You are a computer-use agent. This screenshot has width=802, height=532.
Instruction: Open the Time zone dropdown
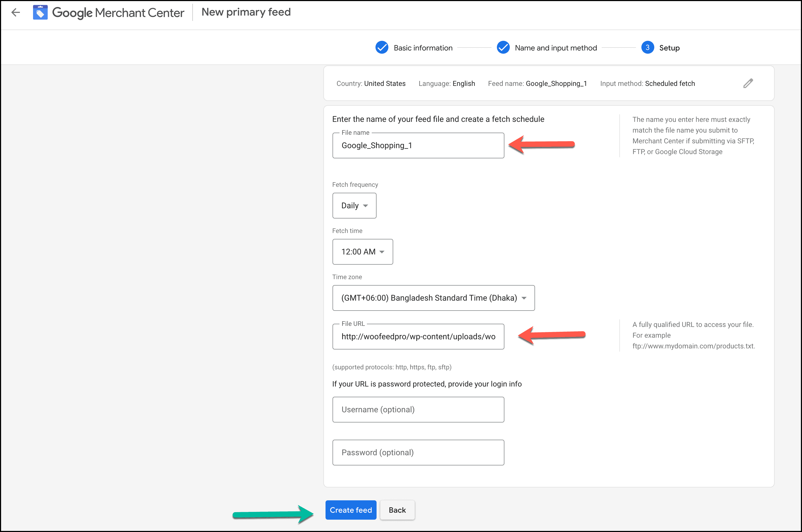433,298
